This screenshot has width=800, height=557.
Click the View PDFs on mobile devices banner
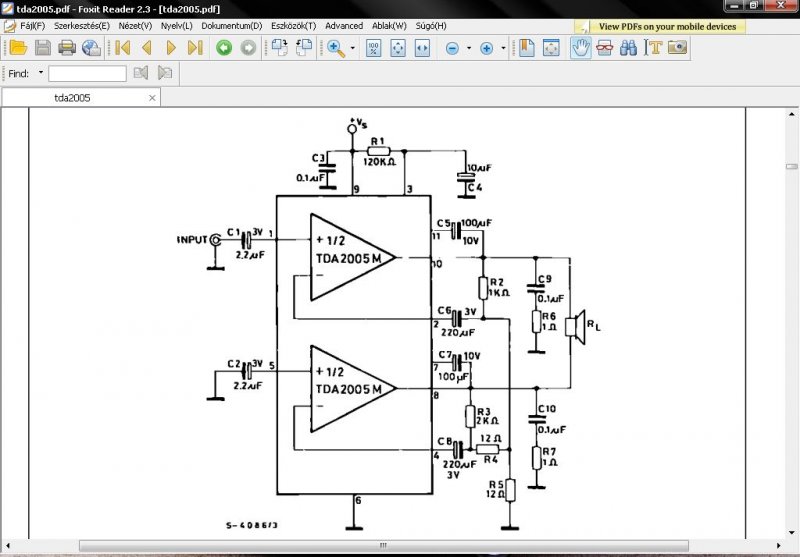[660, 27]
